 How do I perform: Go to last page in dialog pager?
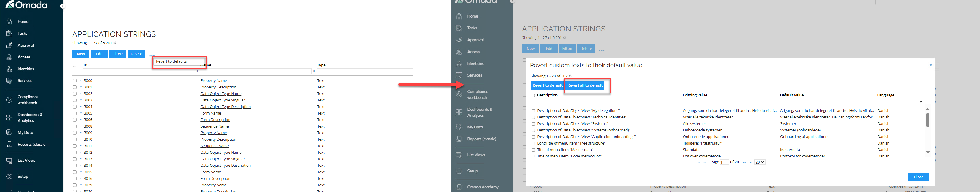click(x=751, y=163)
